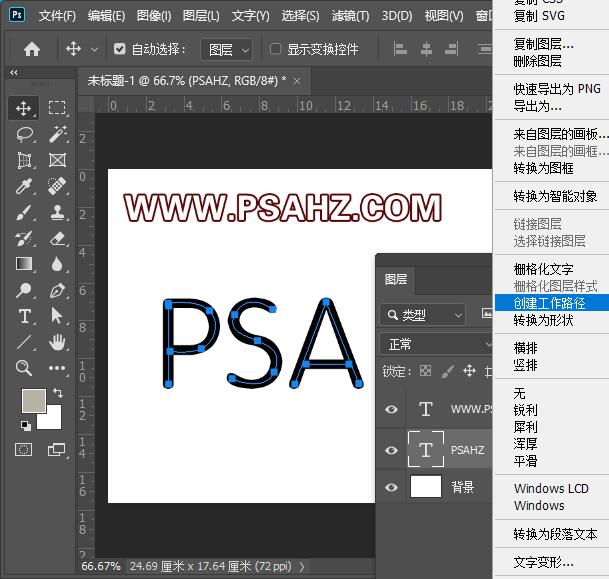The image size is (609, 579).
Task: Choose 创建工作路径 in context menu
Action: 552,303
